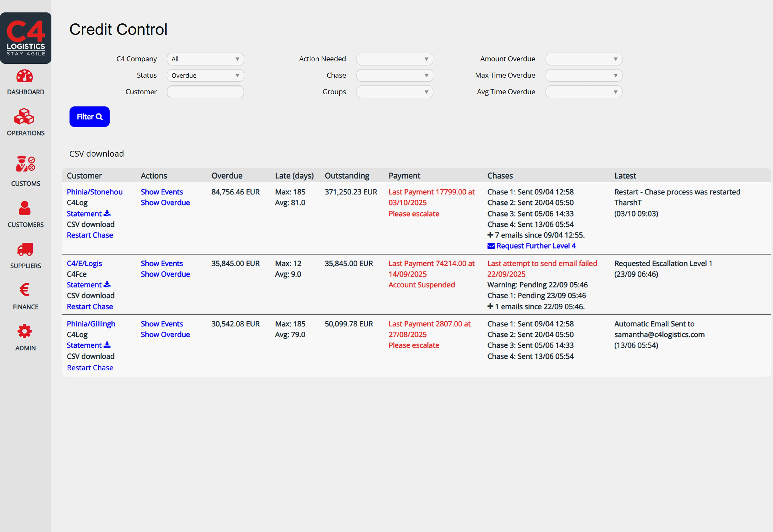
Task: Open the Amount Overdue dropdown
Action: point(584,59)
